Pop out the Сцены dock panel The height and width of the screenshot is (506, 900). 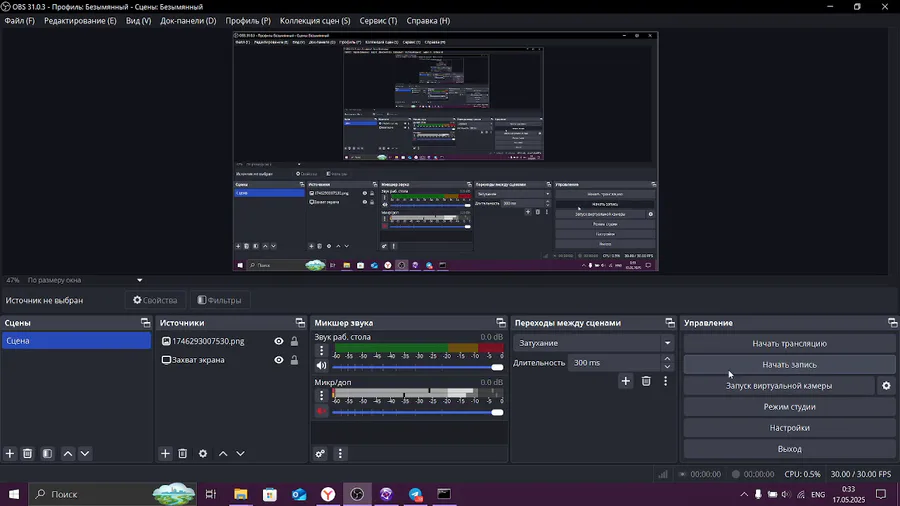click(x=145, y=323)
